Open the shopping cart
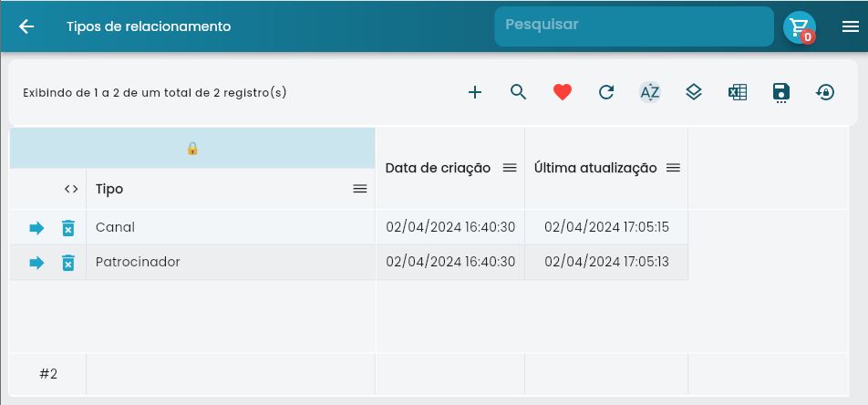The height and width of the screenshot is (405, 868). [x=800, y=26]
